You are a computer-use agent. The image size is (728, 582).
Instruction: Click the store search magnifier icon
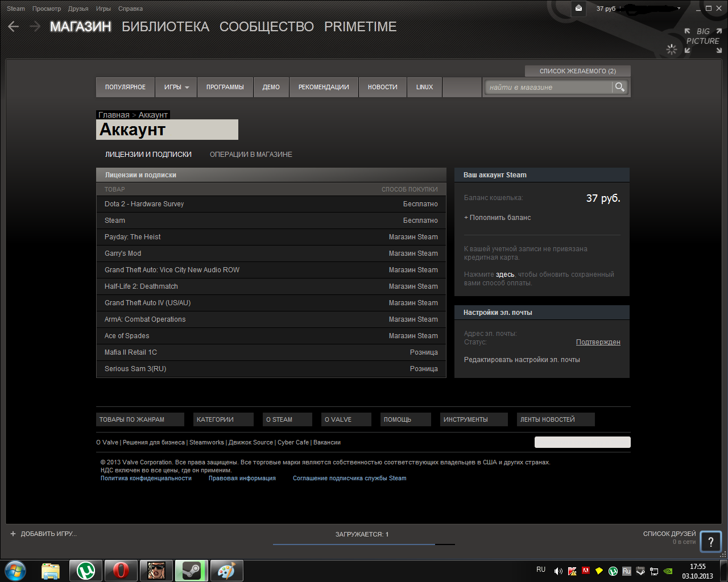tap(620, 87)
